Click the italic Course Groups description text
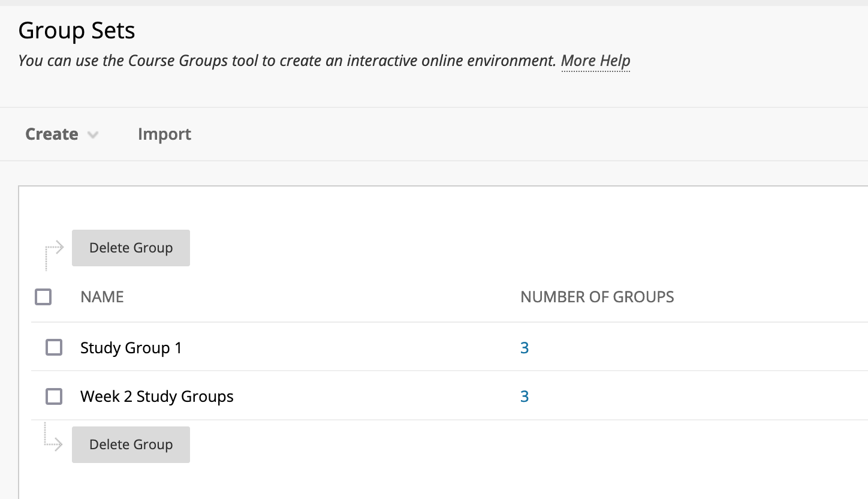 pyautogui.click(x=288, y=61)
